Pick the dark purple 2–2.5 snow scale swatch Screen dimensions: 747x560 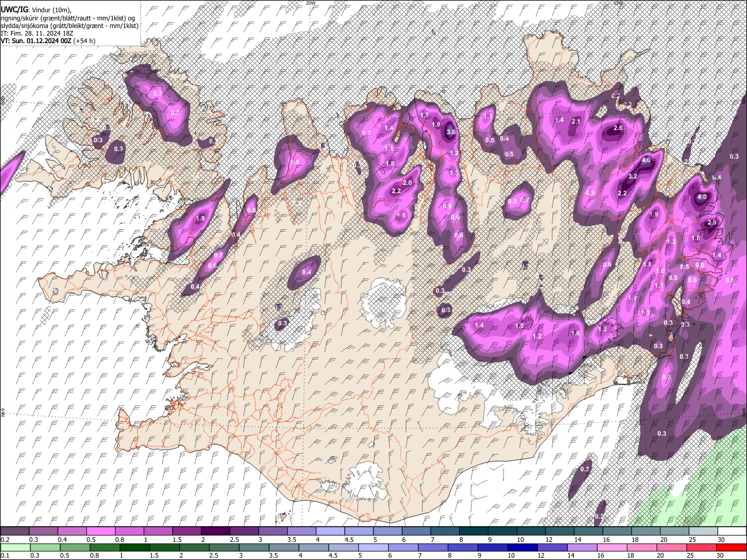pos(216,531)
